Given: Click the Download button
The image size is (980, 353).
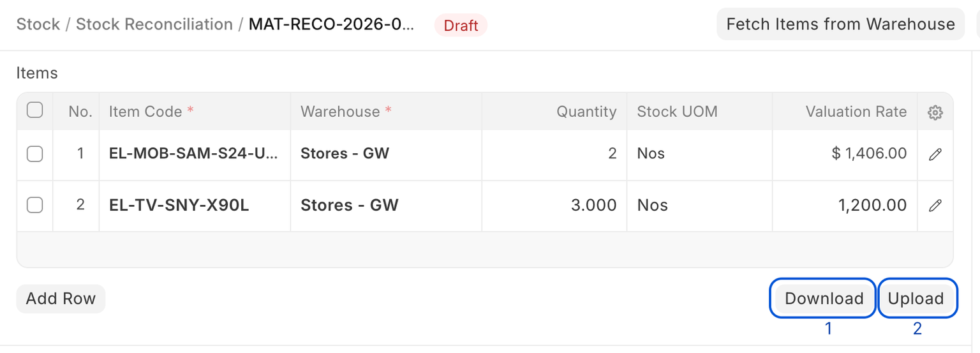Looking at the screenshot, I should point(824,298).
